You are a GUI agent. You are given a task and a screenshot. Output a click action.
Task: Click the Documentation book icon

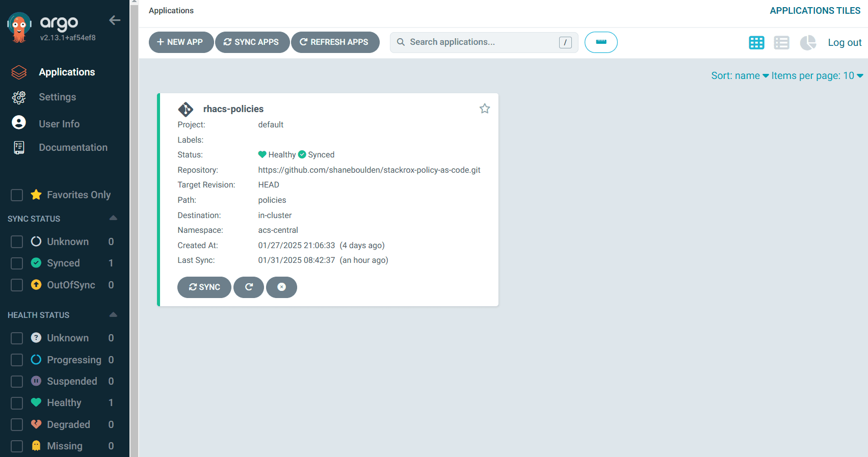19,148
